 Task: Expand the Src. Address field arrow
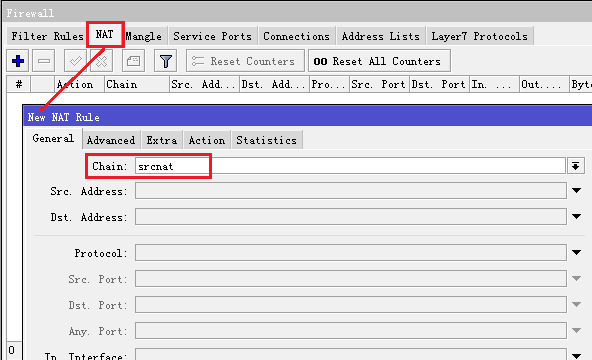(576, 191)
